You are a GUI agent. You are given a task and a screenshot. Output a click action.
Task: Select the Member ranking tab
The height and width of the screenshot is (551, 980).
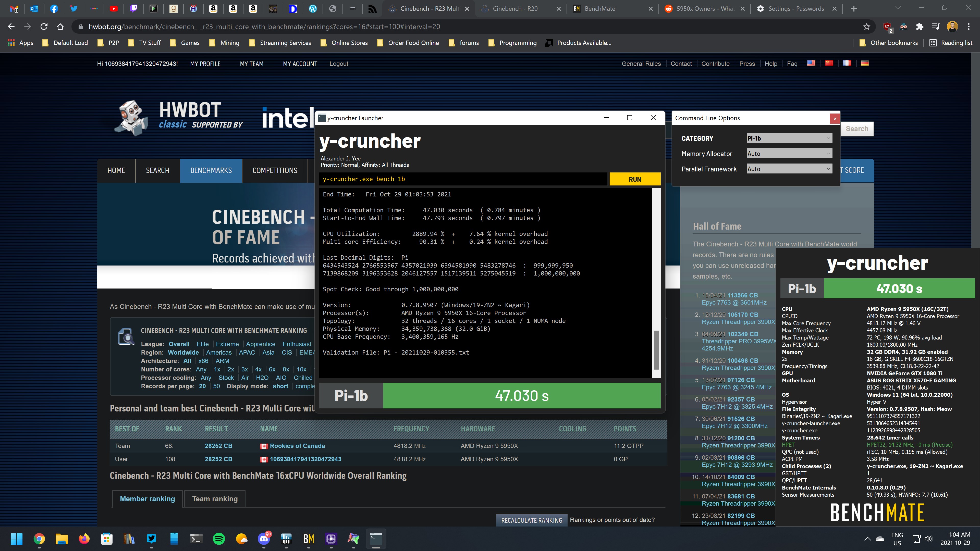[x=147, y=498]
